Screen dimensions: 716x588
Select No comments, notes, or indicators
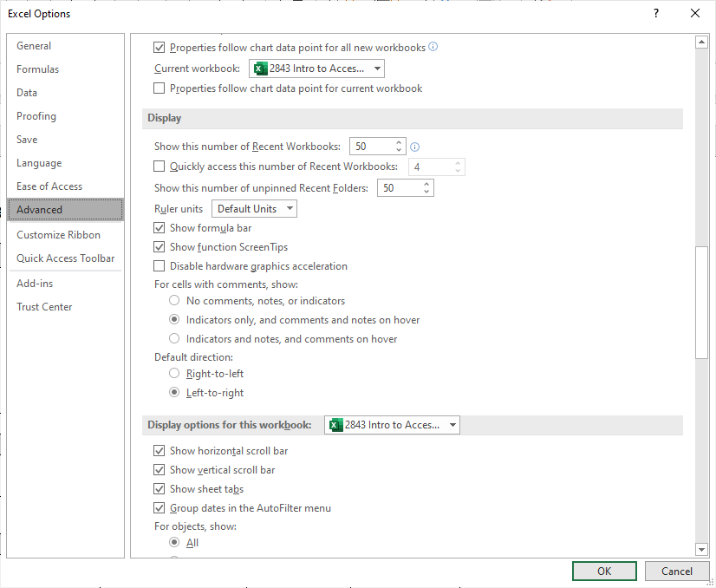pyautogui.click(x=173, y=299)
